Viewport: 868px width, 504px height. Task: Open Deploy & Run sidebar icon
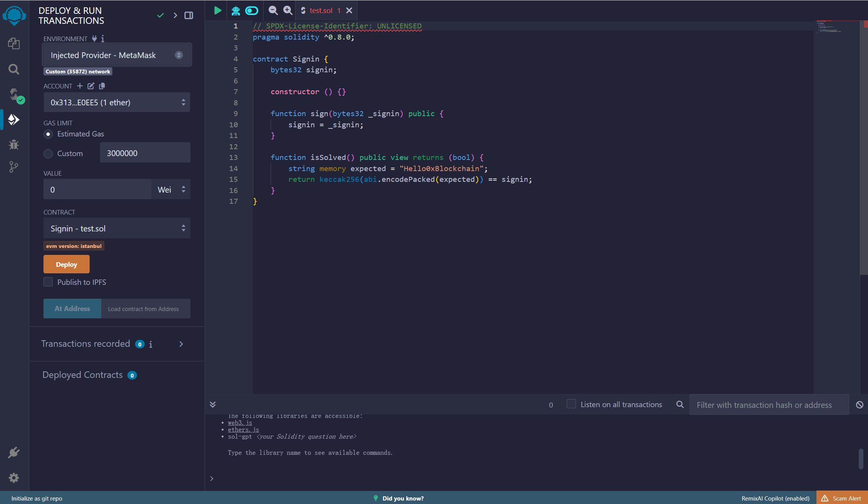pos(14,120)
